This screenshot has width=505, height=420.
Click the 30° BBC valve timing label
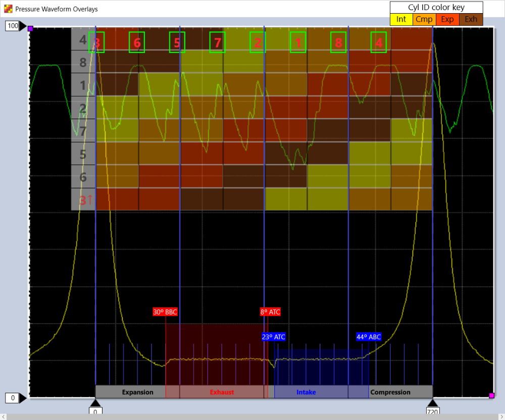165,312
